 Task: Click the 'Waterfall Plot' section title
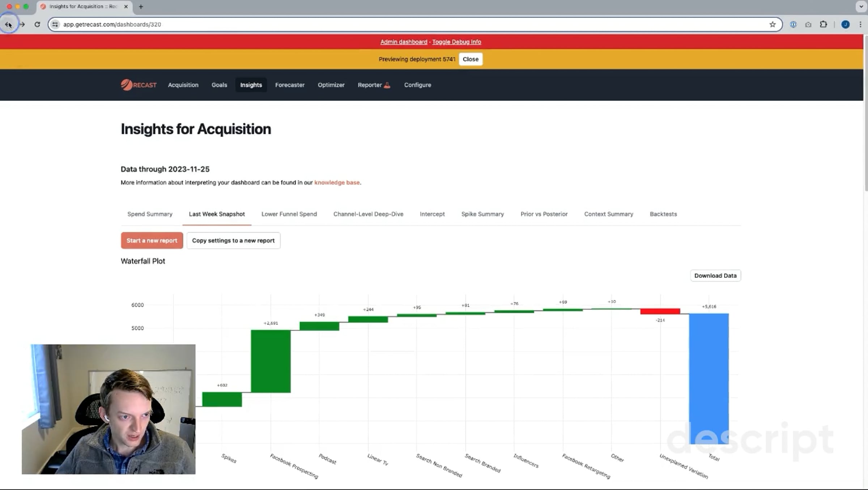coord(143,261)
